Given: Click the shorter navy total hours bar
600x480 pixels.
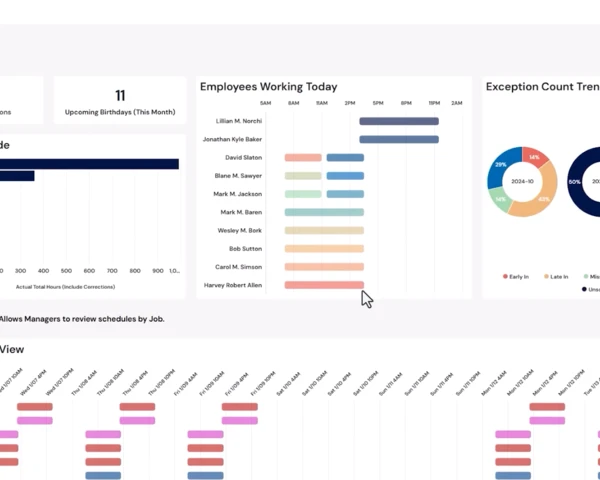Looking at the screenshot, I should pos(17,176).
